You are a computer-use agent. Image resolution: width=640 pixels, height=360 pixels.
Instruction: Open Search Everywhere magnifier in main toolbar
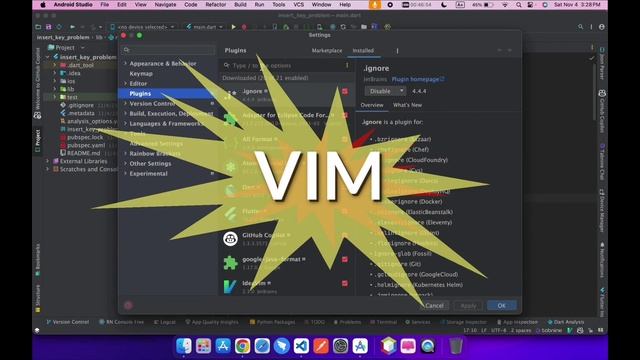580,27
